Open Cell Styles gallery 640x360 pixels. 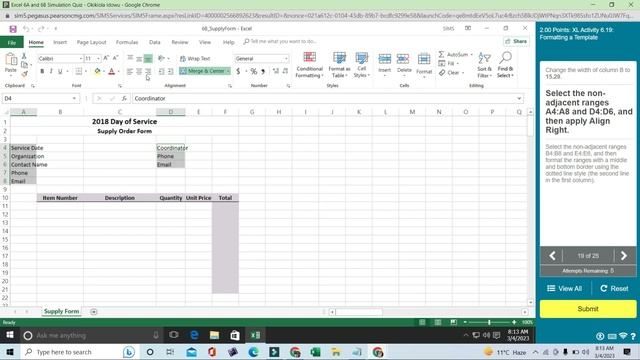362,65
